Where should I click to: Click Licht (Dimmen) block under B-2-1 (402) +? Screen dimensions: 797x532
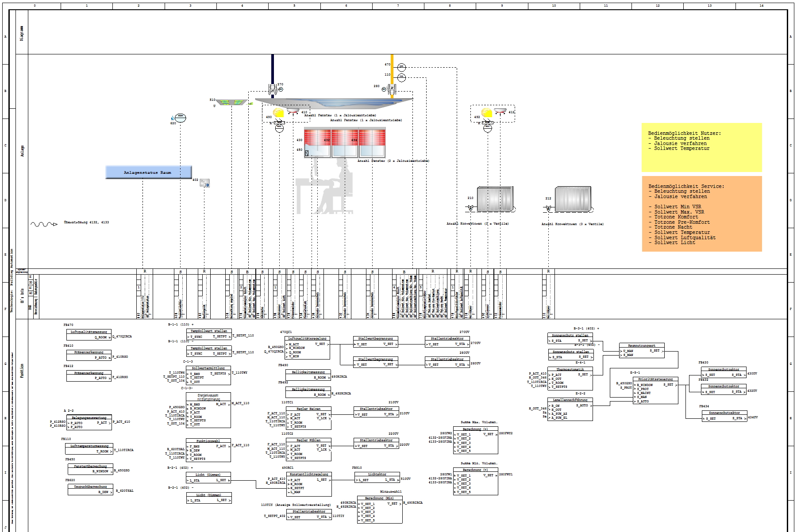pos(208,478)
